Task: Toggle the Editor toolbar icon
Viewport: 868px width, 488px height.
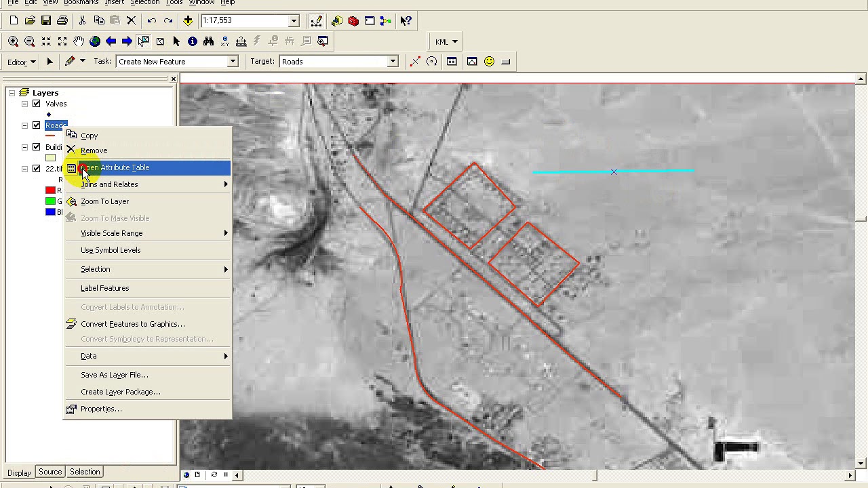Action: [316, 21]
